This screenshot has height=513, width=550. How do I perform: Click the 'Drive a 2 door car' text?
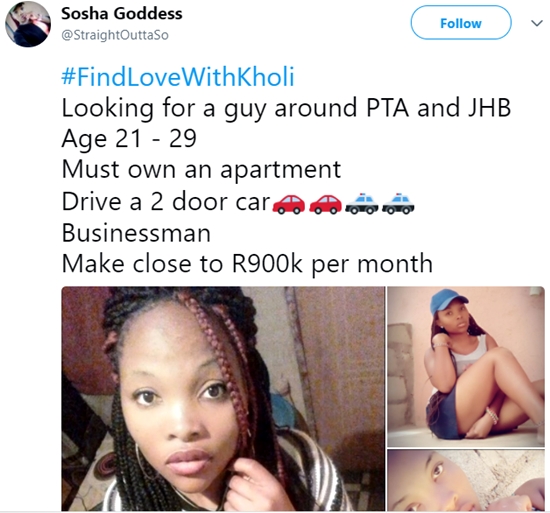(166, 202)
